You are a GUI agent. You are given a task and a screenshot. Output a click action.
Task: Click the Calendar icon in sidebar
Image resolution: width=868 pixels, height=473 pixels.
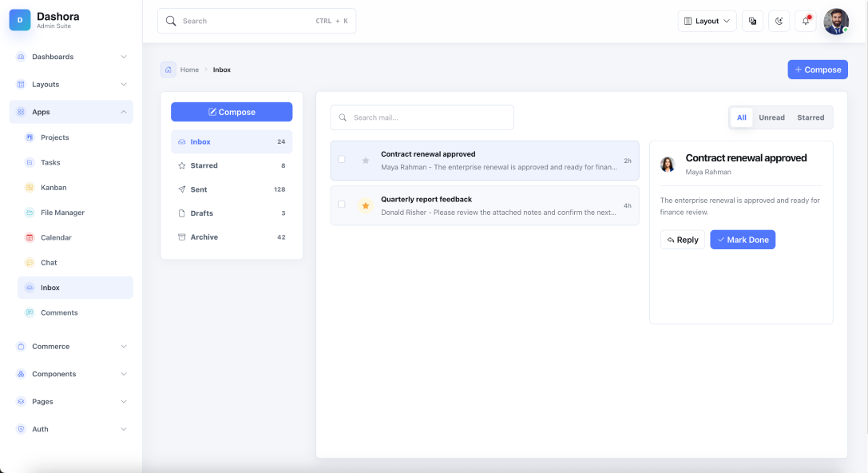click(30, 237)
